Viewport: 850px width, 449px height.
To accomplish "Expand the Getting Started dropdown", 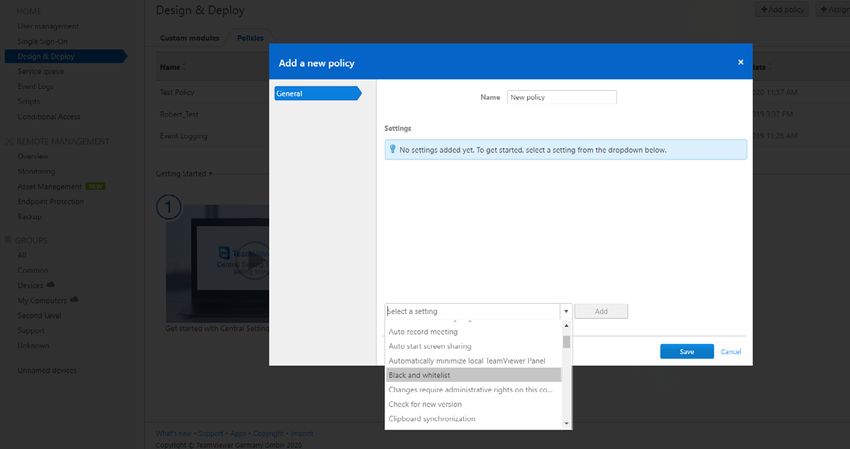I will (184, 174).
